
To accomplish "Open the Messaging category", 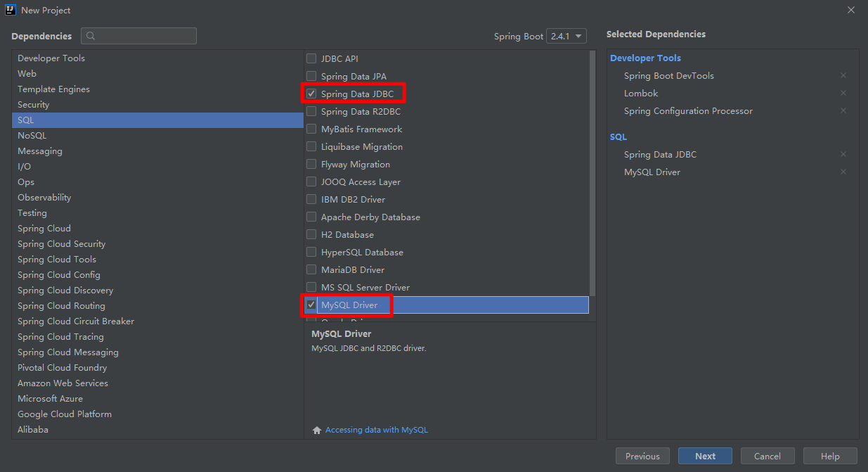I will (157, 151).
